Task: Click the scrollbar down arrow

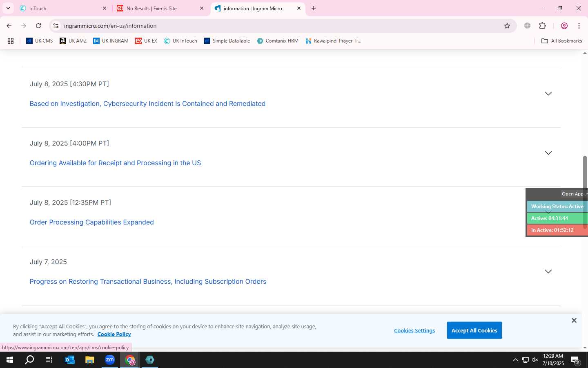Action: 585,348
